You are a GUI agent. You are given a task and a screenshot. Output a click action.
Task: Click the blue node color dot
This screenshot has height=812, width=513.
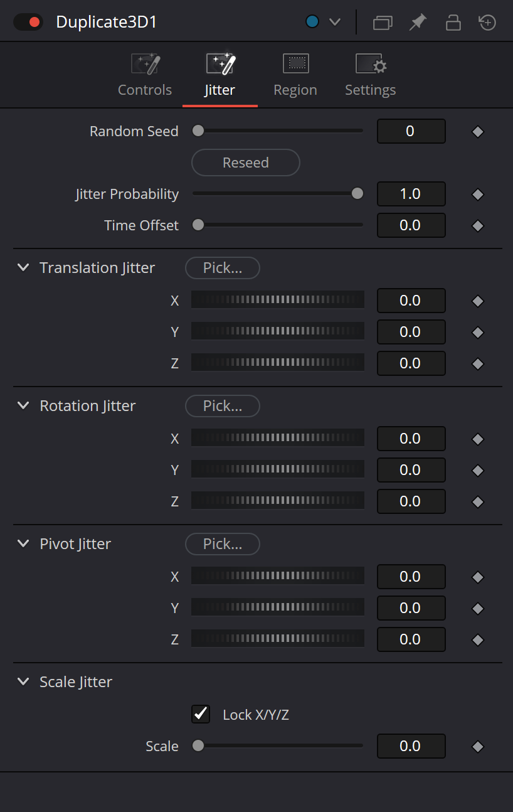click(312, 22)
